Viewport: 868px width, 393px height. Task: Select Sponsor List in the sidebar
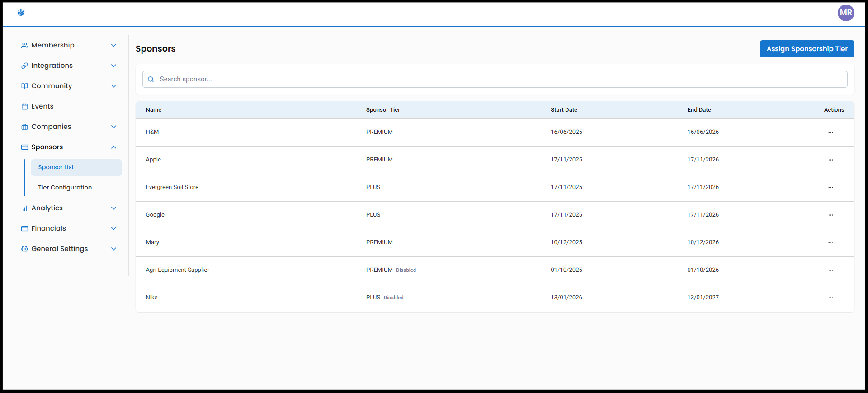pyautogui.click(x=56, y=167)
